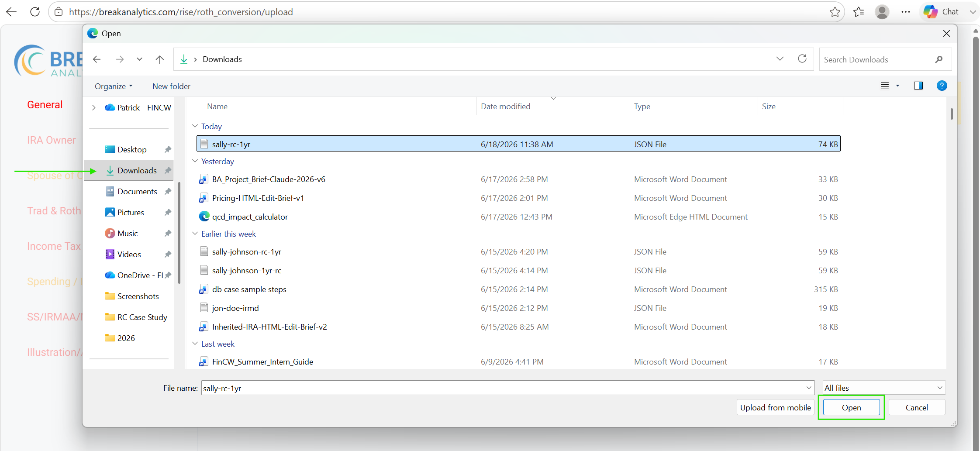Select Videos in navigation pane
The image size is (980, 451).
(129, 254)
